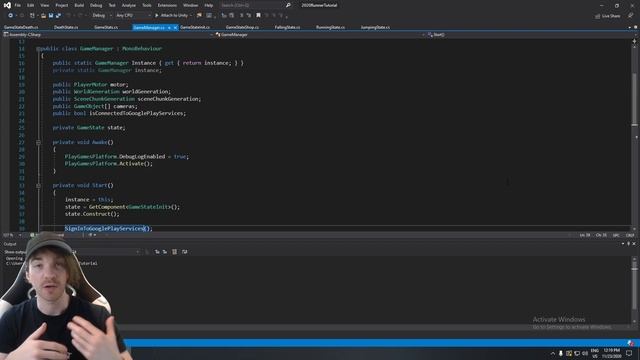Close the GameManager.cs tab
This screenshot has width=640, height=360.
176,27
